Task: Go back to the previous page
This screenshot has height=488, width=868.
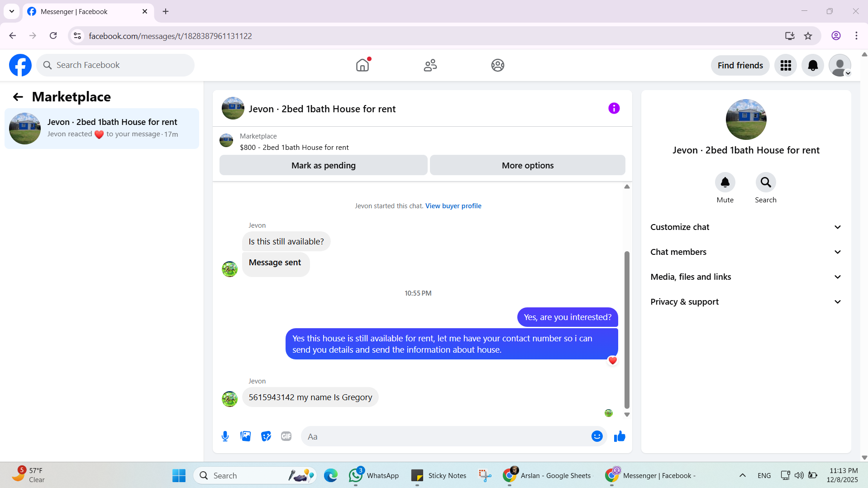Action: (13, 36)
